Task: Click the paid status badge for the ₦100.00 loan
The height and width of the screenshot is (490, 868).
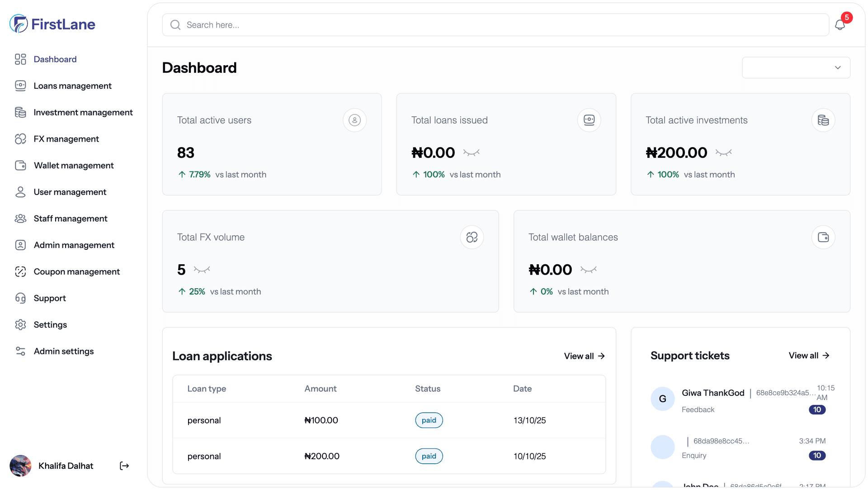Action: 429,420
